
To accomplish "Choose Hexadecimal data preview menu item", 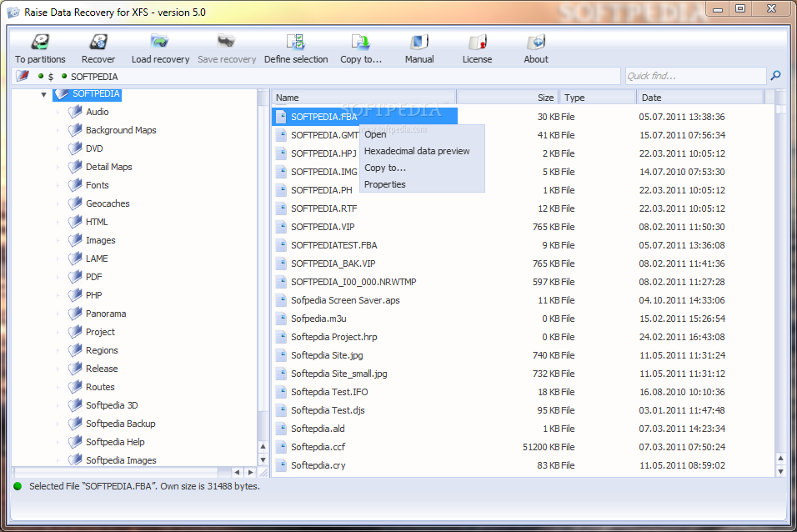I will (x=417, y=151).
